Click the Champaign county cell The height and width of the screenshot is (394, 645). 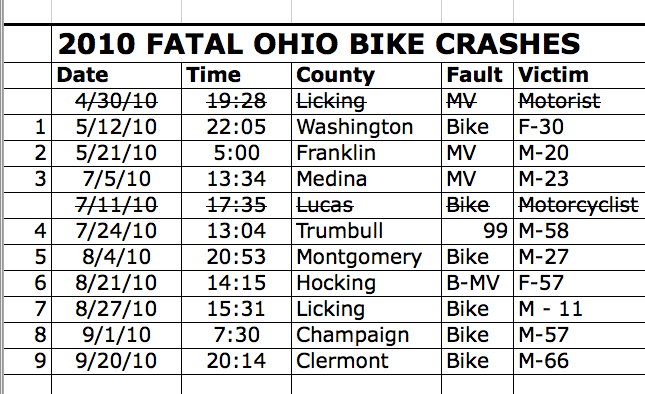click(367, 335)
